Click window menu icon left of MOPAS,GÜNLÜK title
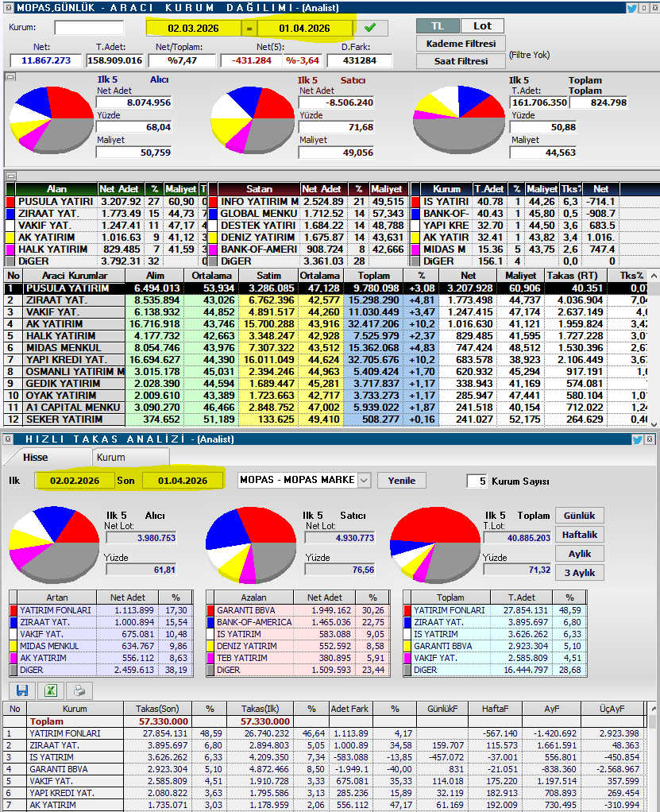Image resolution: width=660 pixels, height=812 pixels. point(8,8)
